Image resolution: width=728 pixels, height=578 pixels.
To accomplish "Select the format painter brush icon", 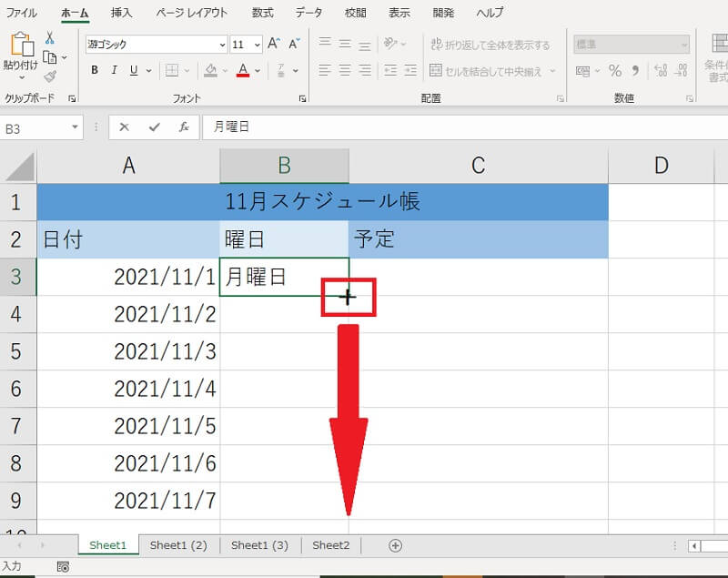I will (50, 76).
